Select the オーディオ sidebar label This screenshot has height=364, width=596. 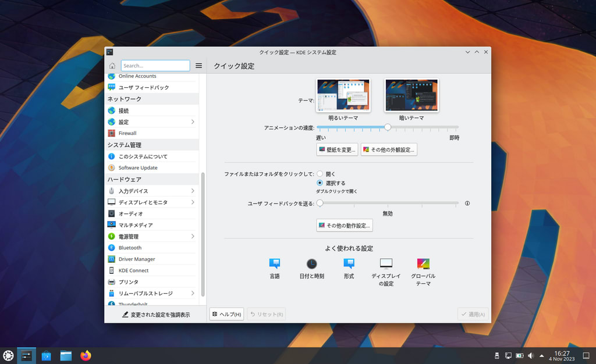coord(131,214)
